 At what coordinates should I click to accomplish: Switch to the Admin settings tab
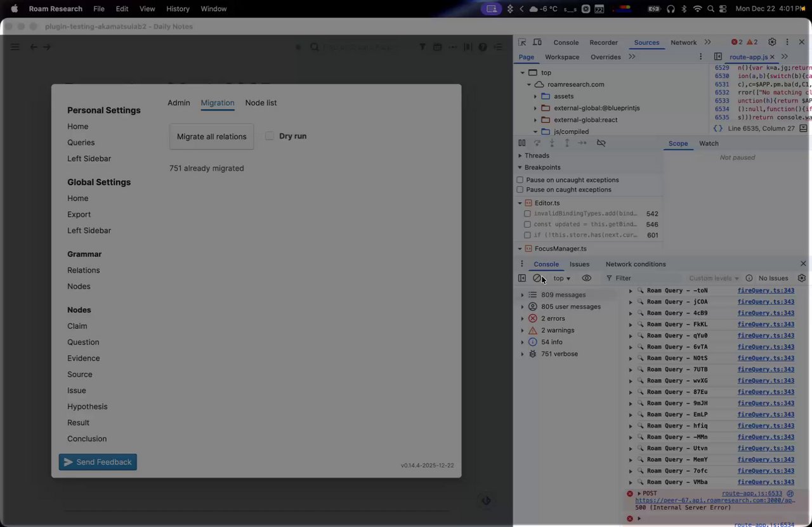click(x=179, y=103)
